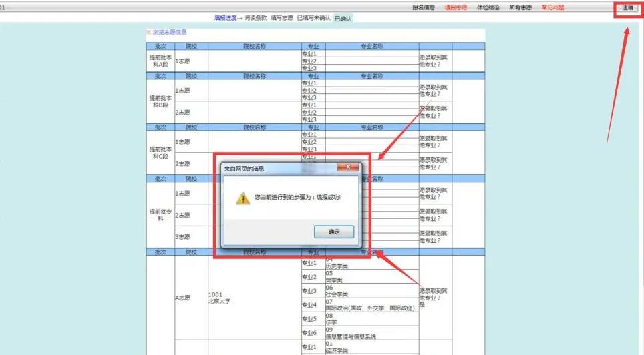Click the 法学 major entry
Screen dimensions: 644x355
tap(331, 322)
